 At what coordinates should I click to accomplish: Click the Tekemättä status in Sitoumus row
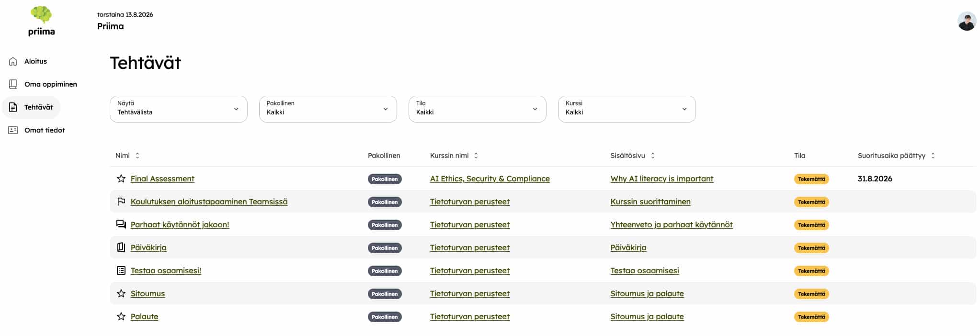pos(811,294)
